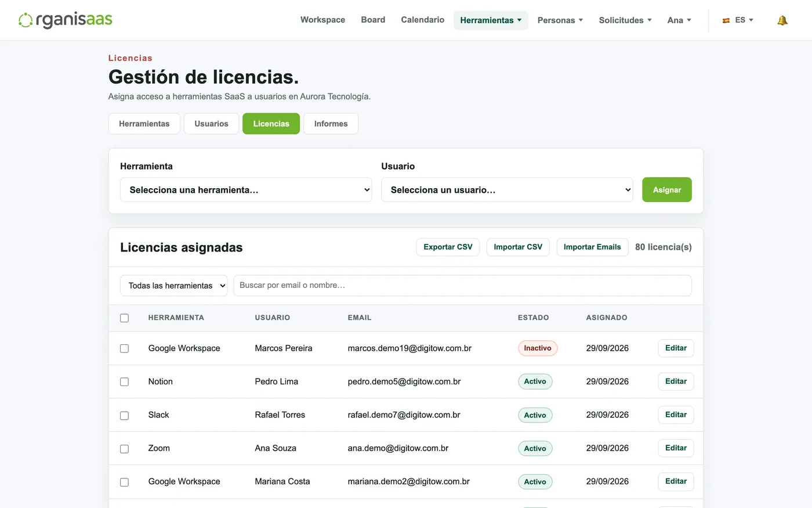812x508 pixels.
Task: Open the Board page
Action: 373,20
